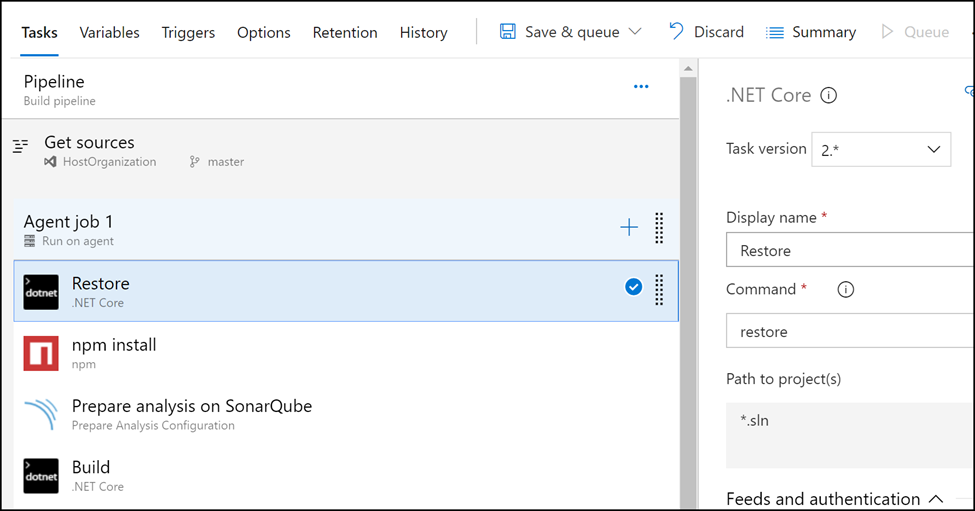975x511 pixels.
Task: Click the Build dotnet task icon
Action: coord(41,476)
